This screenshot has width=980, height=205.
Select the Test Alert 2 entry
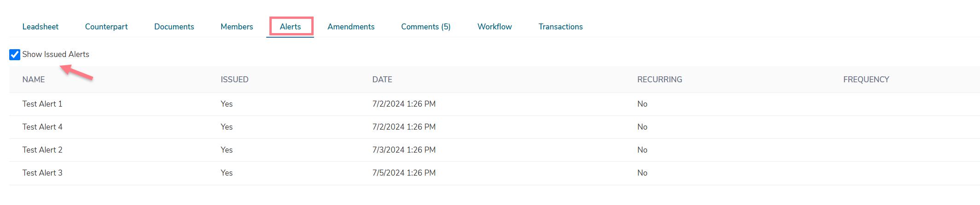(495, 150)
